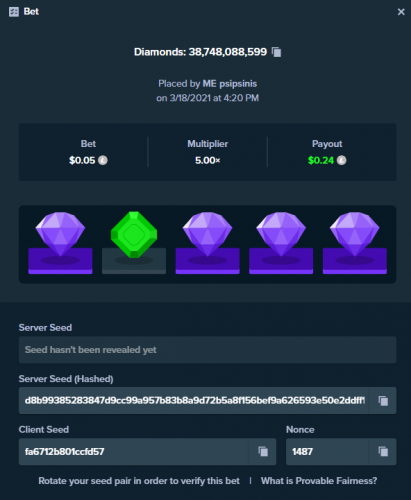Click the third gem, a purple diamond

click(x=207, y=233)
